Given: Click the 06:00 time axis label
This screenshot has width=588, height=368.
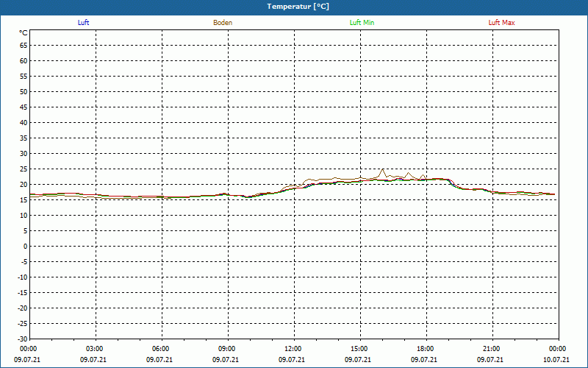Looking at the screenshot, I should pyautogui.click(x=160, y=349).
